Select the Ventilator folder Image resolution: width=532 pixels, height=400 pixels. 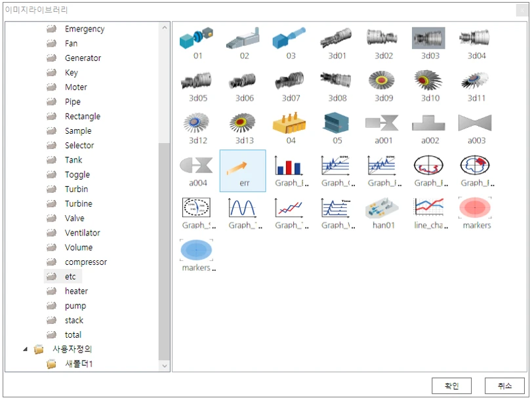(83, 233)
